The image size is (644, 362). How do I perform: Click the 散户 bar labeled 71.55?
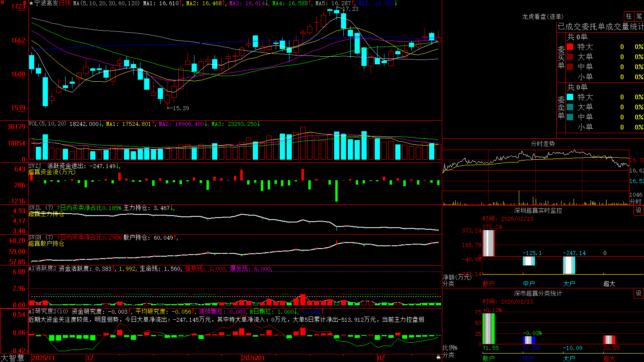[x=489, y=329]
